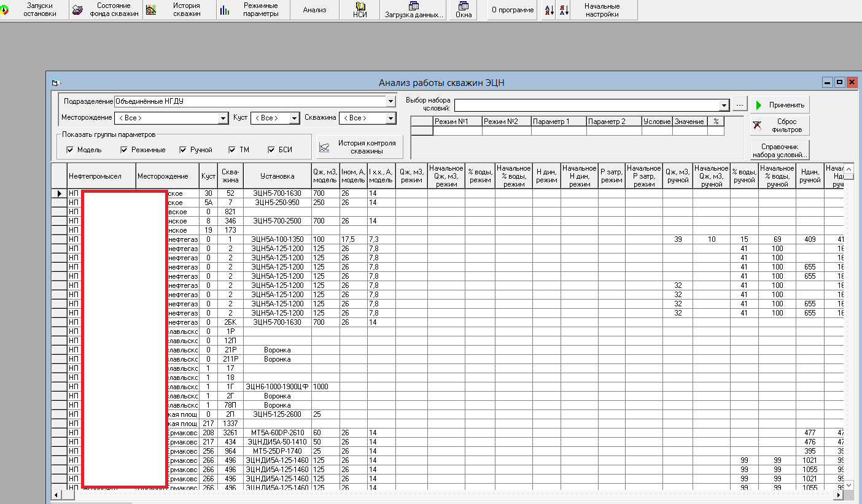
Task: Select well number 3261 cell
Action: [x=230, y=433]
